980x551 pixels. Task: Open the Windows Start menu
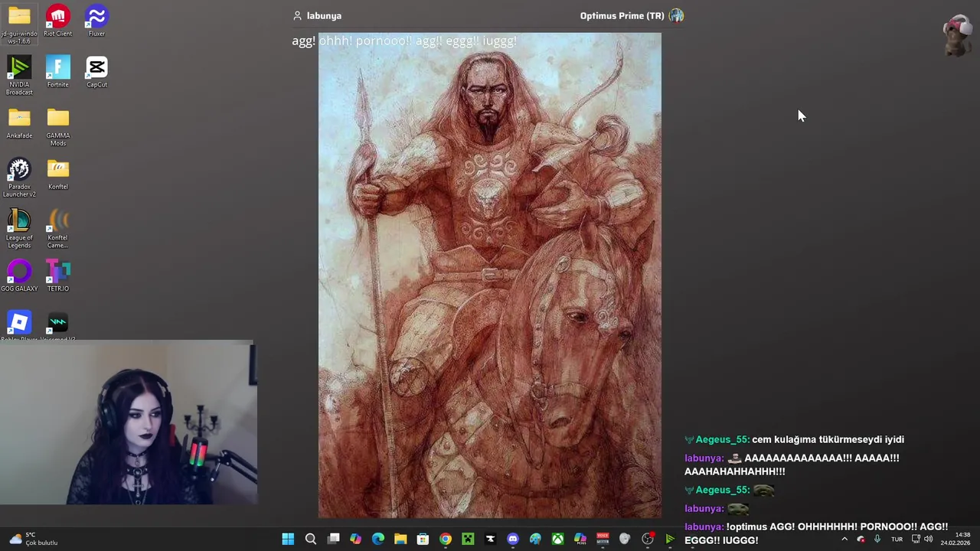(288, 540)
